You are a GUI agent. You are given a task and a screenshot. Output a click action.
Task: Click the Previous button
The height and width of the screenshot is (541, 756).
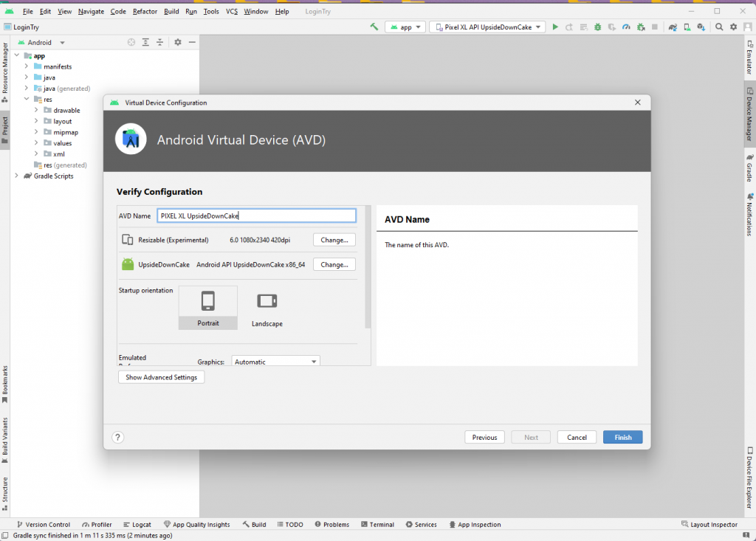484,438
